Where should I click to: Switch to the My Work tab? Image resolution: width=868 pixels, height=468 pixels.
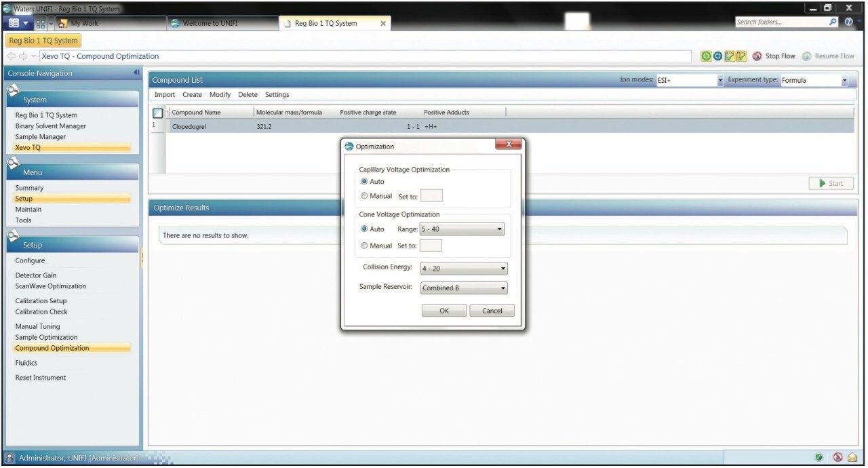(111, 24)
